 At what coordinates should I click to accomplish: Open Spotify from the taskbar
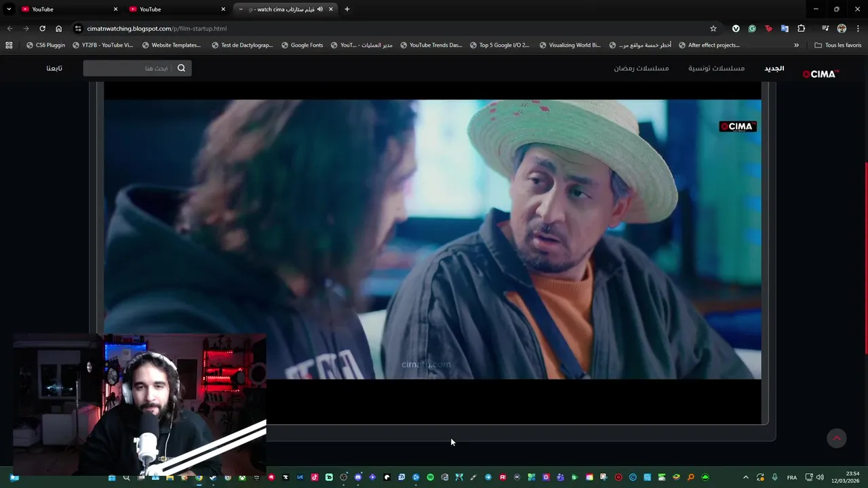pyautogui.click(x=430, y=477)
